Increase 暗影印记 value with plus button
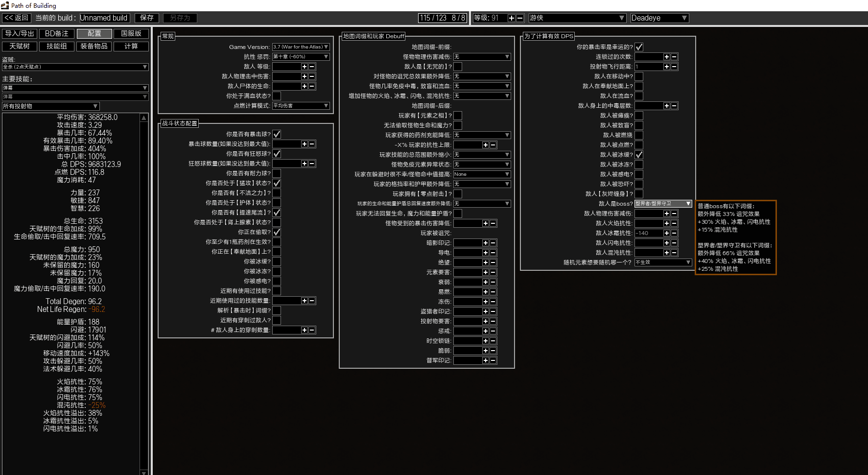The height and width of the screenshot is (475, 868). (x=485, y=243)
